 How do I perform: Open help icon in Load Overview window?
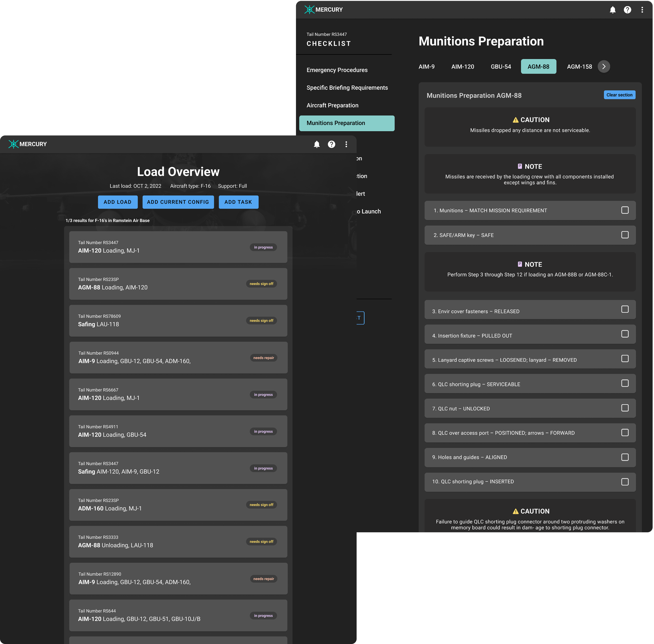click(x=332, y=144)
